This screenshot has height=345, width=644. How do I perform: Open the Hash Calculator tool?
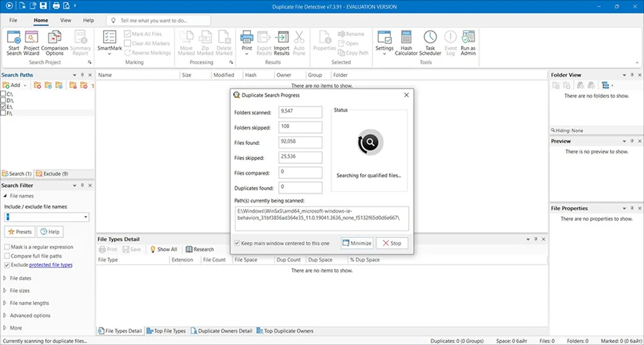coord(406,37)
